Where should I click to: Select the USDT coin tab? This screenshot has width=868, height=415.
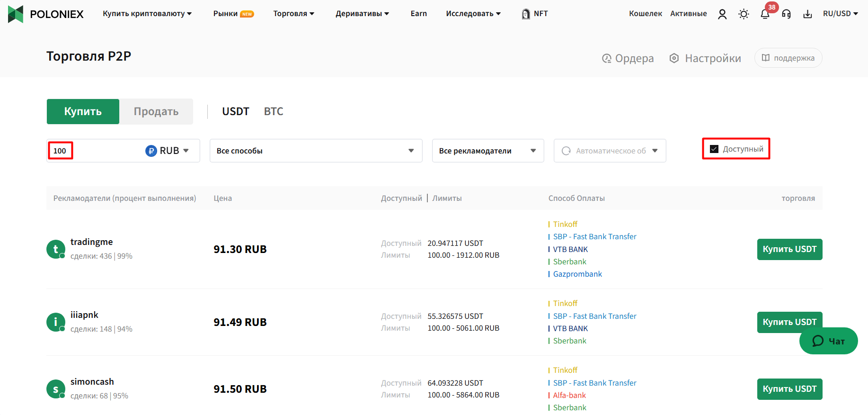point(236,111)
